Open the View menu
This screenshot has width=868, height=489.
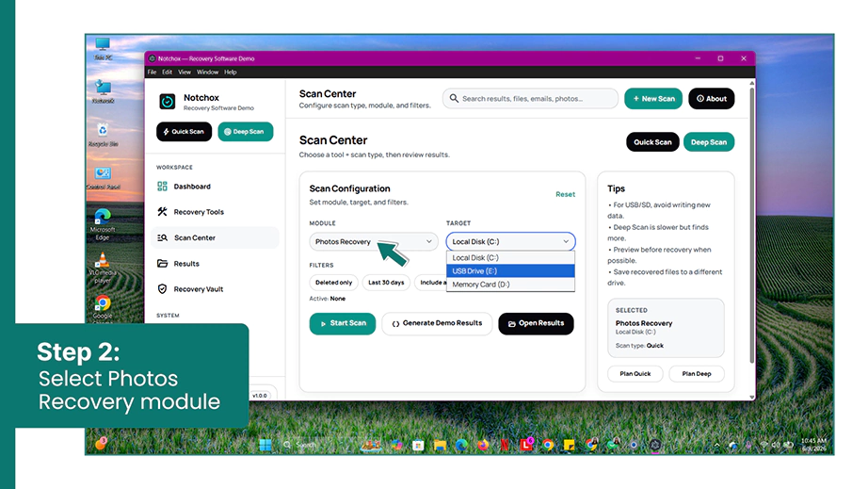tap(185, 72)
